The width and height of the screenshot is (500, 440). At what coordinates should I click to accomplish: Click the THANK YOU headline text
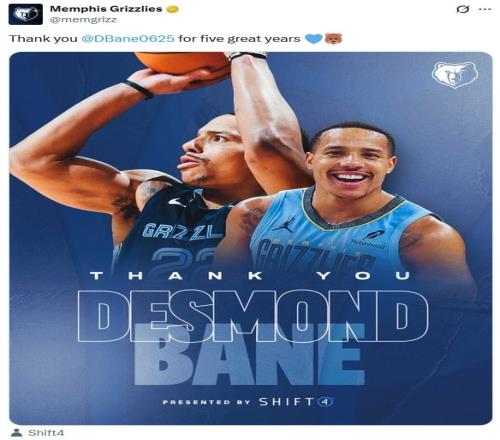[251, 276]
